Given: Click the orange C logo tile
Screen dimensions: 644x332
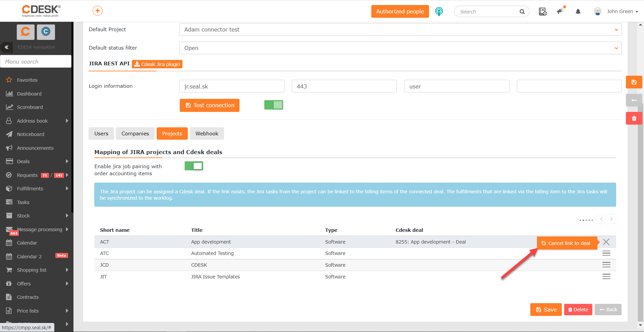Looking at the screenshot, I should 25,32.
